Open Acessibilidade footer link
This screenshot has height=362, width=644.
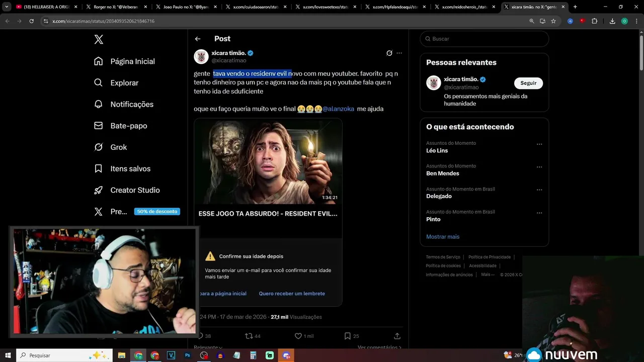[483, 265]
